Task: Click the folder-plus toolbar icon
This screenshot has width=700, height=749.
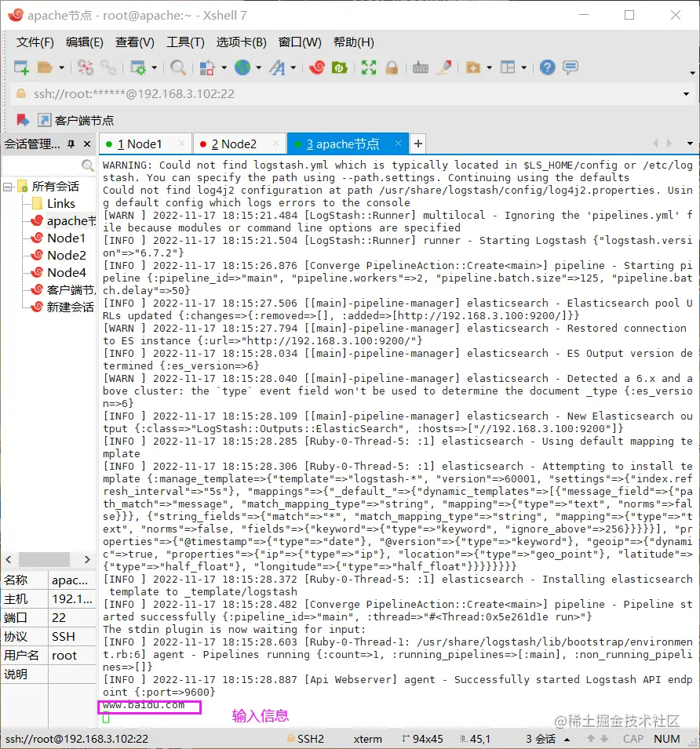Action: tap(473, 67)
